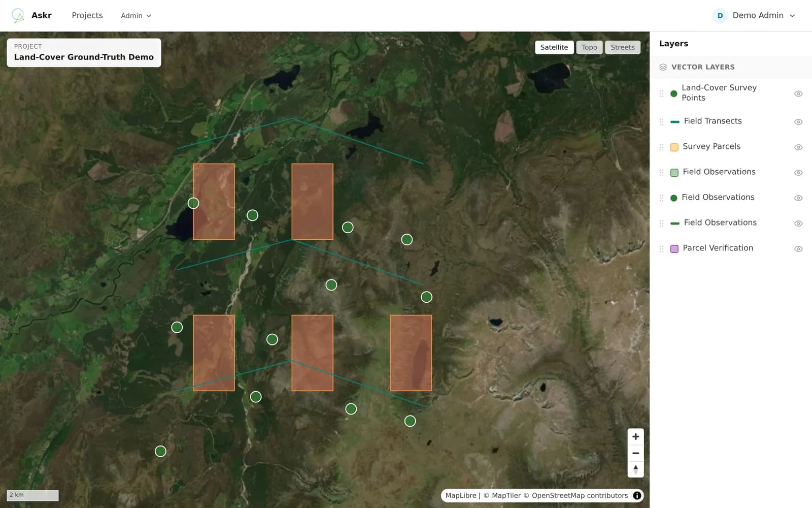The height and width of the screenshot is (508, 812).
Task: Select the Survey Parcels layer name
Action: (712, 146)
